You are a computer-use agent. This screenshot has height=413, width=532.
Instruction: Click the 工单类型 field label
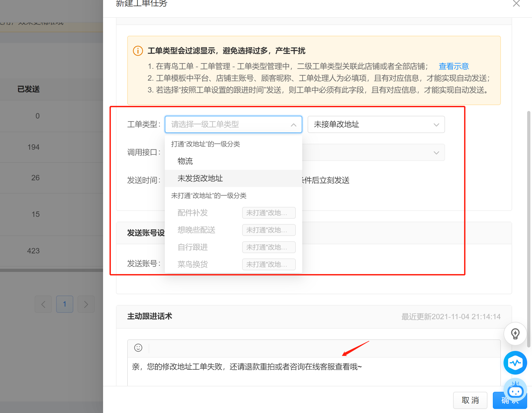[x=144, y=124]
